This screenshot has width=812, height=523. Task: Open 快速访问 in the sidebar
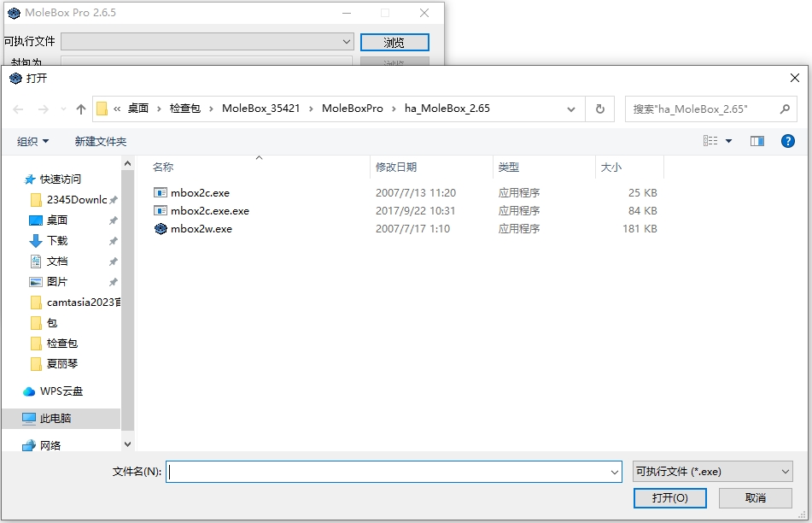click(60, 179)
